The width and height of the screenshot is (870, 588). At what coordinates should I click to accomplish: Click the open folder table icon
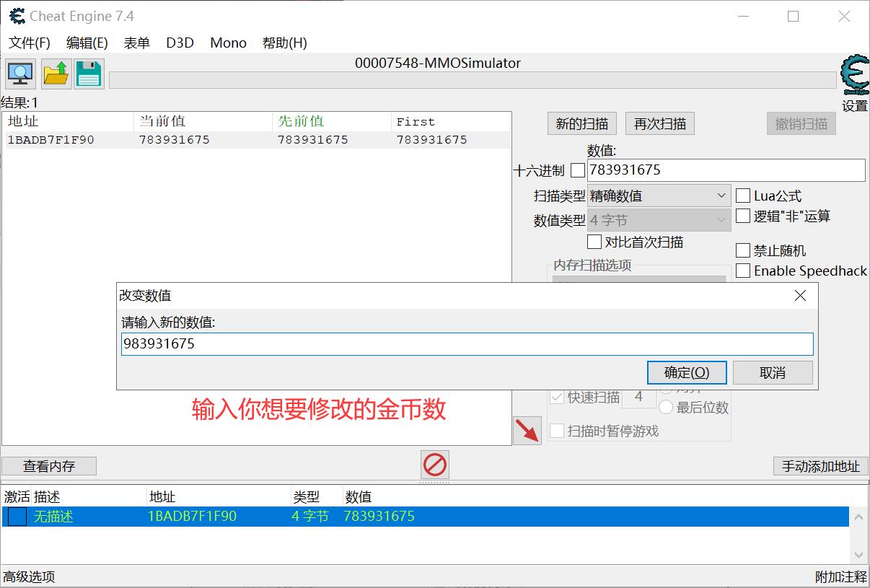coord(56,74)
